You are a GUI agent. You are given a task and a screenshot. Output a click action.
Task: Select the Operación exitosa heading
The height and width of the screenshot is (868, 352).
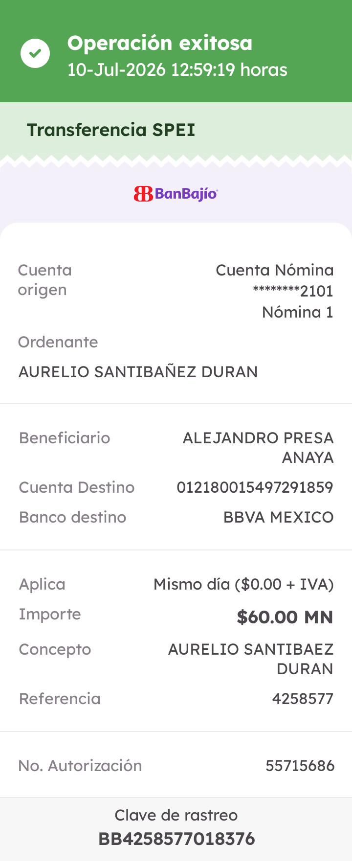160,43
